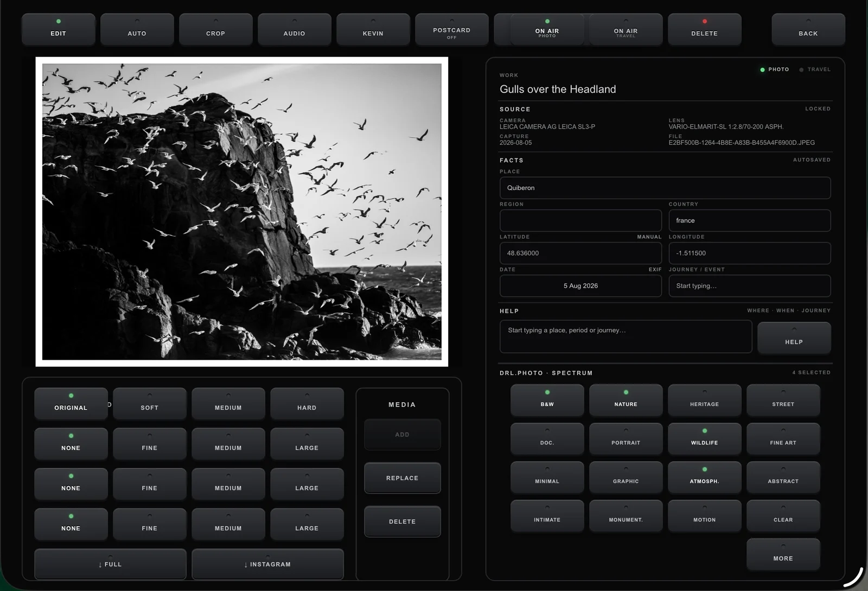This screenshot has width=868, height=591.
Task: Enable the Heritage spectrum tag
Action: point(704,400)
